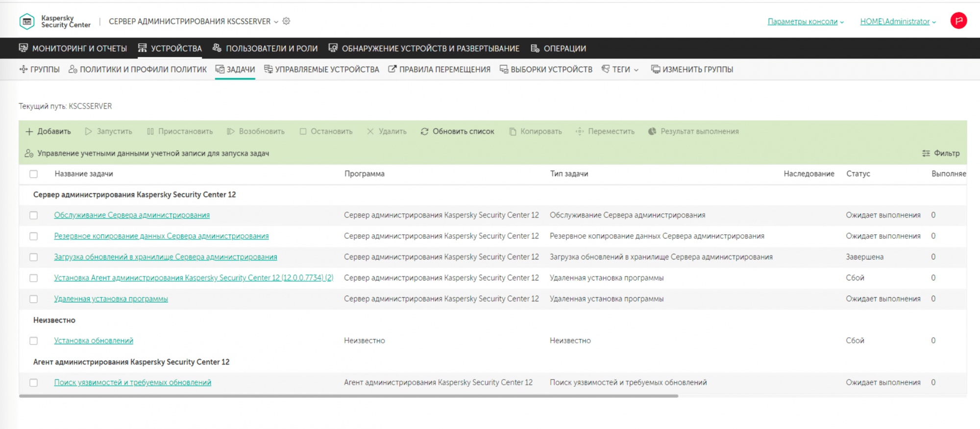Click the X icon beside Удалить
Screen dimensions: 980x429
[370, 131]
